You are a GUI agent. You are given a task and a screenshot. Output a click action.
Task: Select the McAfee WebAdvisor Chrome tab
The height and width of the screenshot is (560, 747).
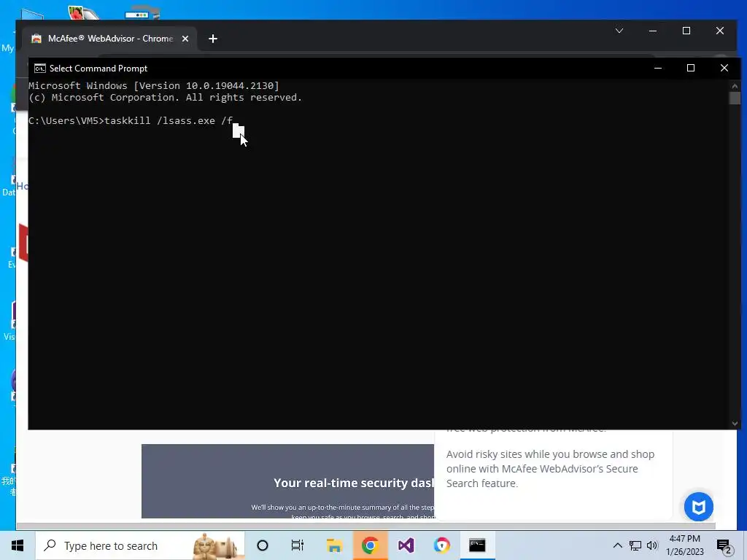point(110,39)
